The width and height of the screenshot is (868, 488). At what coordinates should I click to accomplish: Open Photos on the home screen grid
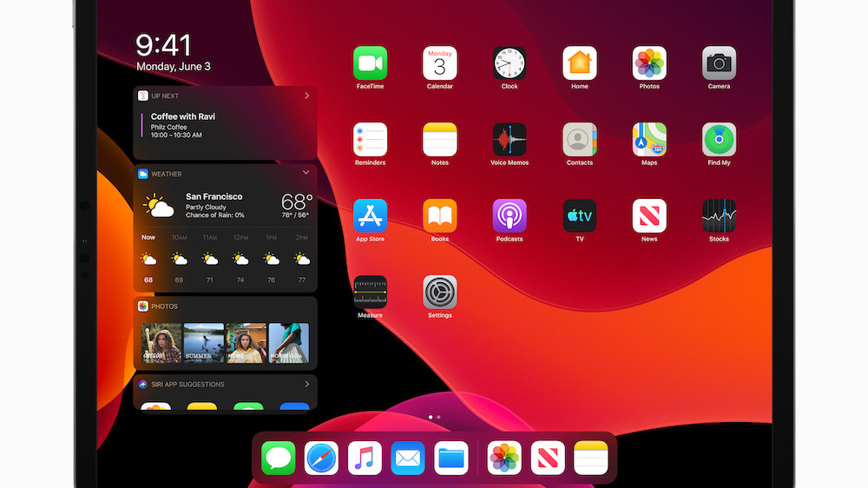click(x=648, y=63)
